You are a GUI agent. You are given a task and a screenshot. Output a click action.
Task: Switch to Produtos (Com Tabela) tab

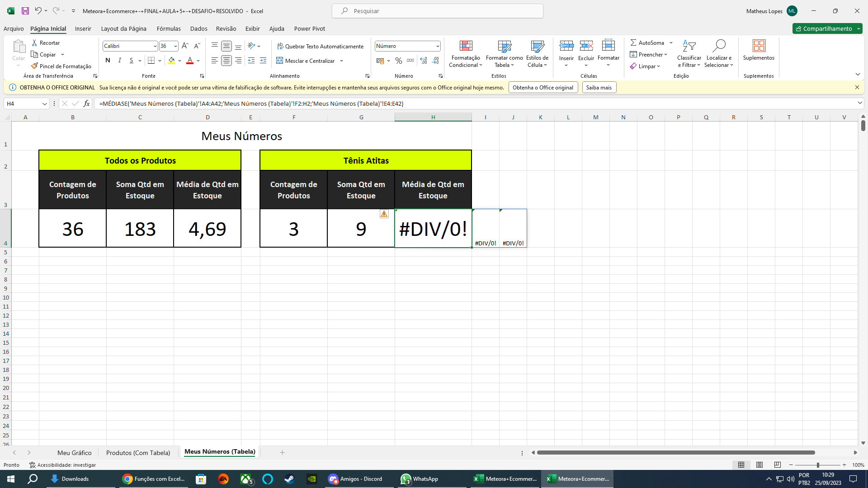(138, 452)
